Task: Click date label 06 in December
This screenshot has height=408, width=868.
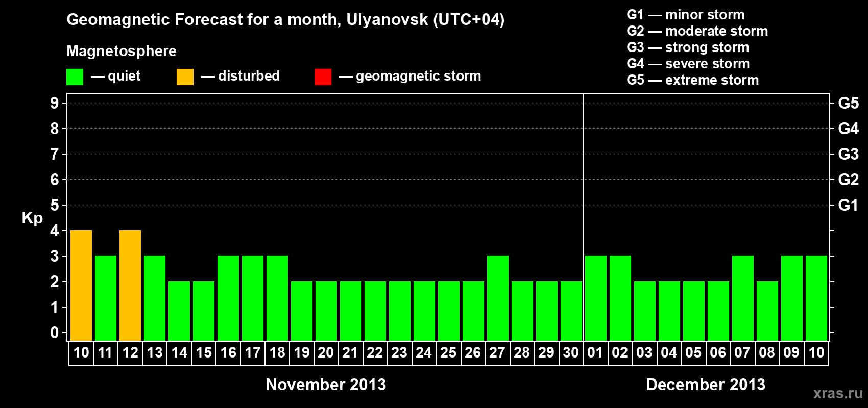Action: coord(718,352)
